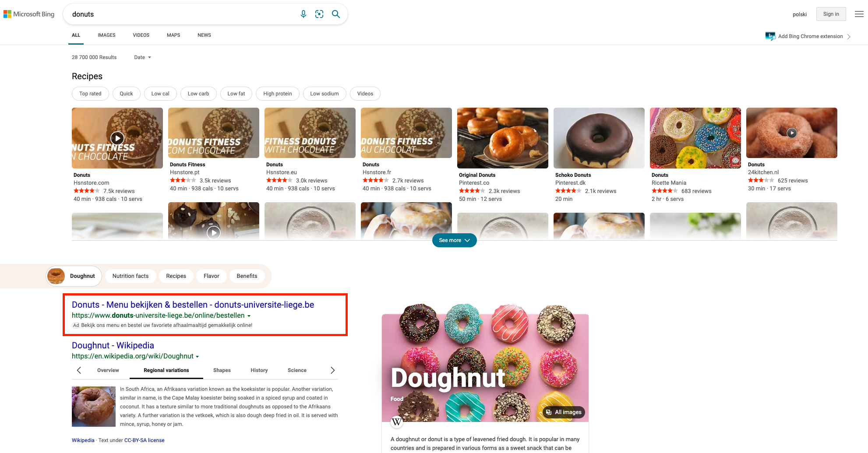The width and height of the screenshot is (868, 453).
Task: Switch to the IMAGES tab
Action: click(106, 35)
